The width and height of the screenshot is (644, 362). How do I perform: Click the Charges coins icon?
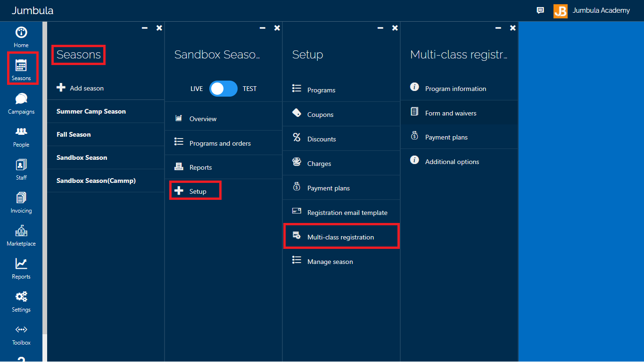point(297,162)
